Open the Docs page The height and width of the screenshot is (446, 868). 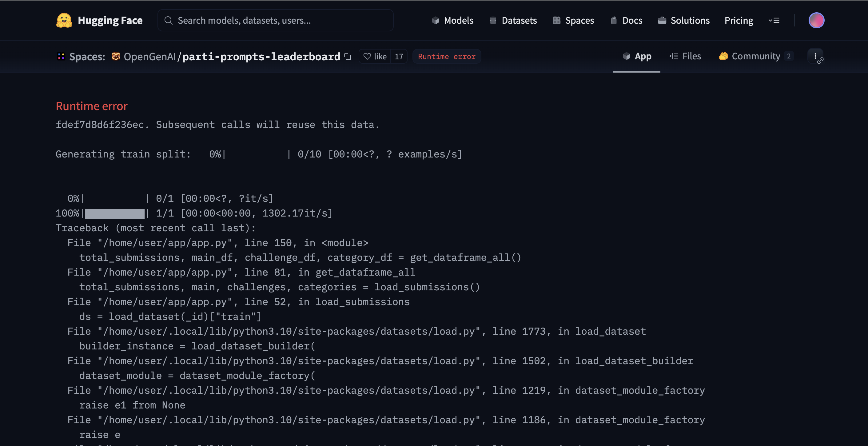coord(627,20)
